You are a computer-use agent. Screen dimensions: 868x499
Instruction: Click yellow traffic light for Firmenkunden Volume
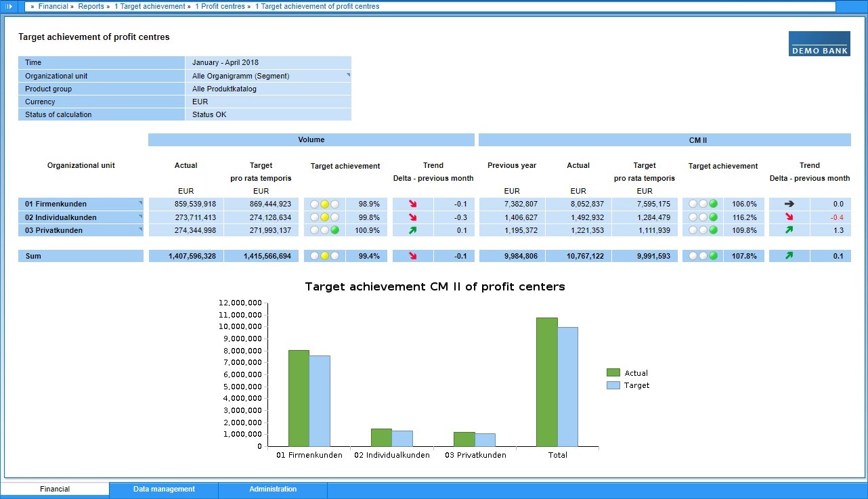pos(324,204)
